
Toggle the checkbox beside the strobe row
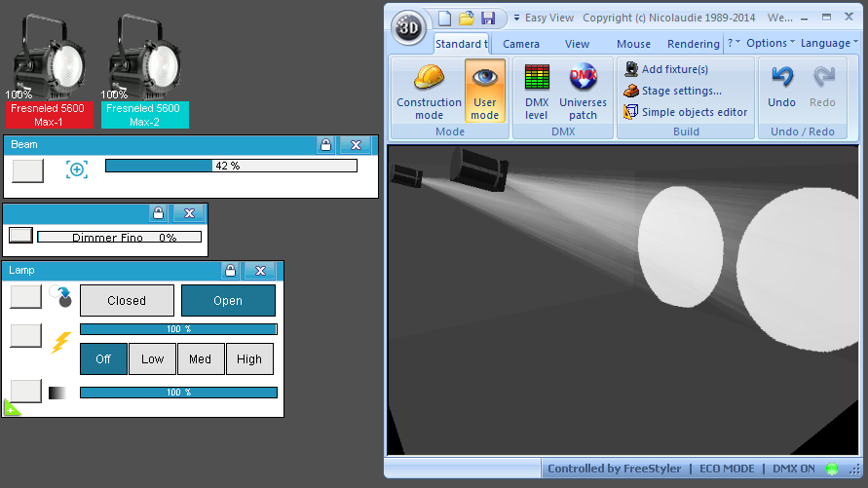click(x=26, y=336)
